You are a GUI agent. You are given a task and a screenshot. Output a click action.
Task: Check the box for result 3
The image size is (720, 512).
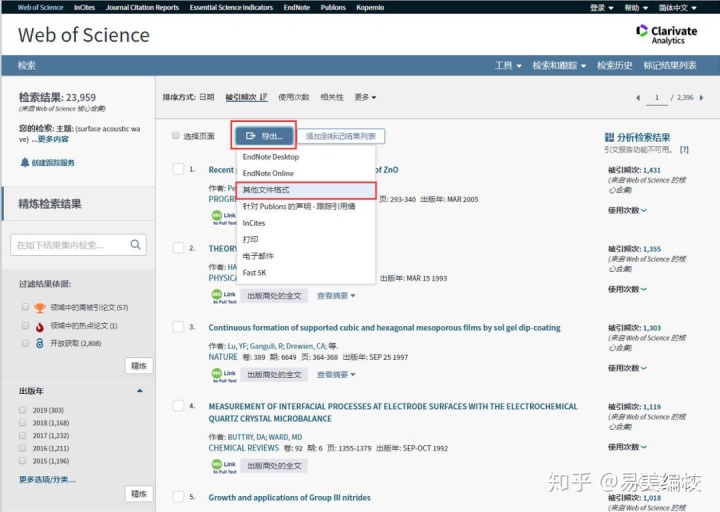click(178, 327)
